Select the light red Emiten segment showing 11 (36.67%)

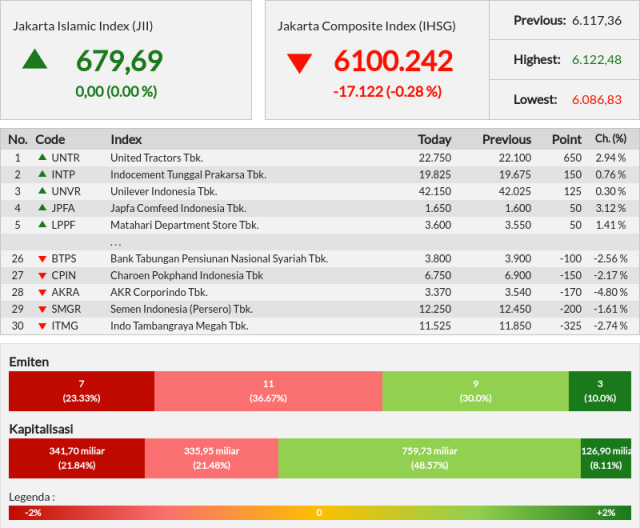pos(268,391)
